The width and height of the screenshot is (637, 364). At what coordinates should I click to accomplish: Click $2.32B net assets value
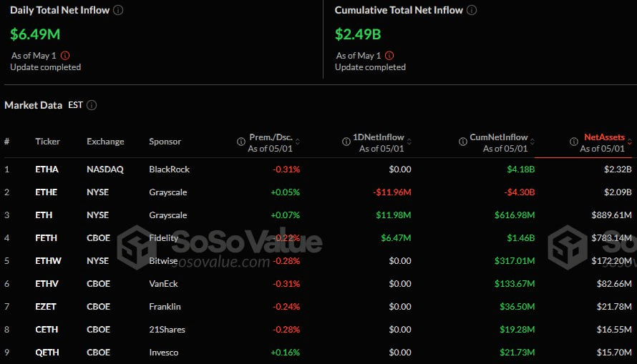(618, 169)
